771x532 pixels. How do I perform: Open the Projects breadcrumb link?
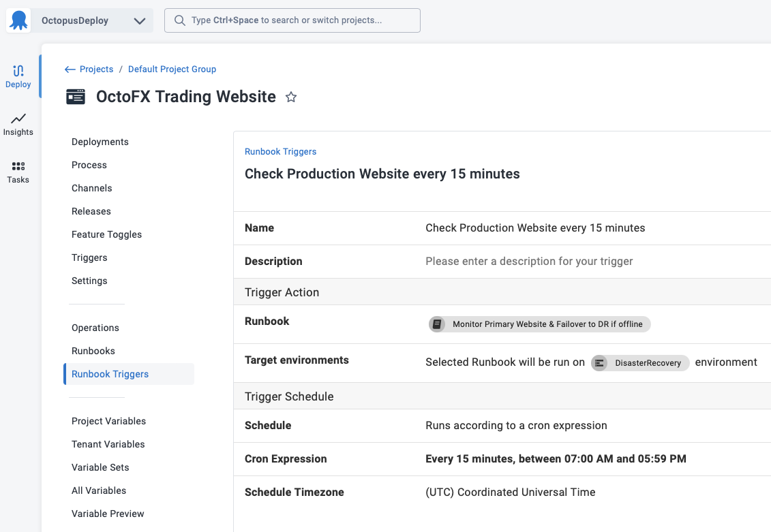point(96,69)
